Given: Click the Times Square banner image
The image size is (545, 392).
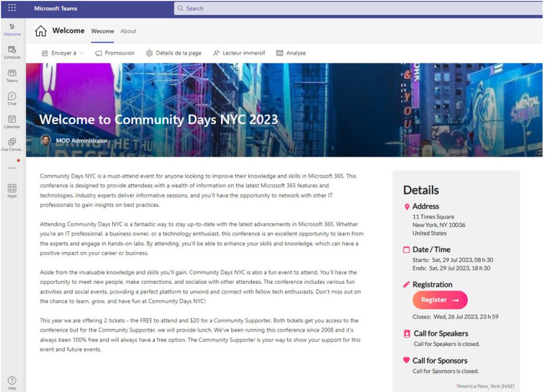Looking at the screenshot, I should 284,110.
